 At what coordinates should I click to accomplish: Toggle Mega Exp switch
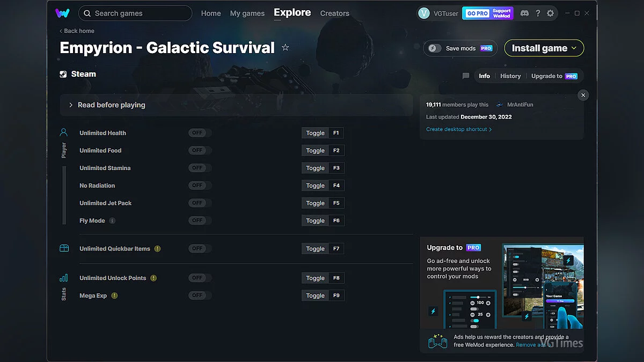pyautogui.click(x=200, y=295)
